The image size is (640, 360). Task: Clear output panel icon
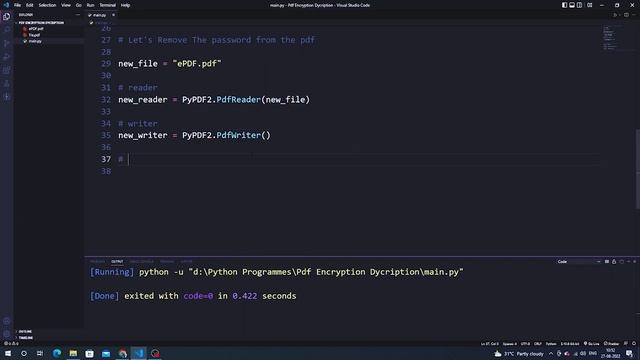point(607,262)
